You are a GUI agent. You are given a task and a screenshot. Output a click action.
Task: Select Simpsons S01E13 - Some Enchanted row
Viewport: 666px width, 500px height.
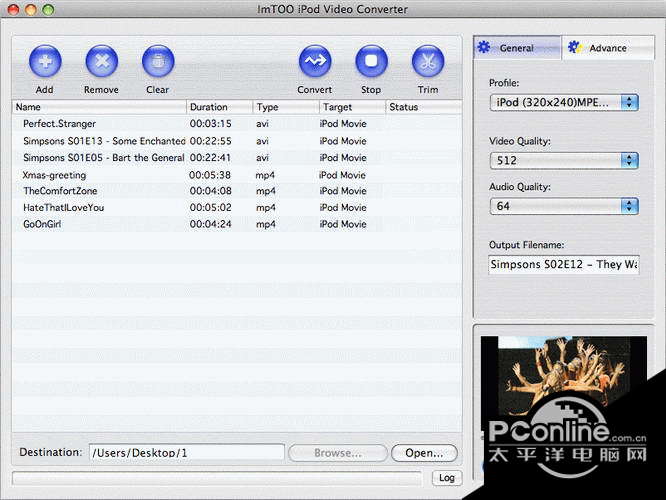[x=237, y=141]
